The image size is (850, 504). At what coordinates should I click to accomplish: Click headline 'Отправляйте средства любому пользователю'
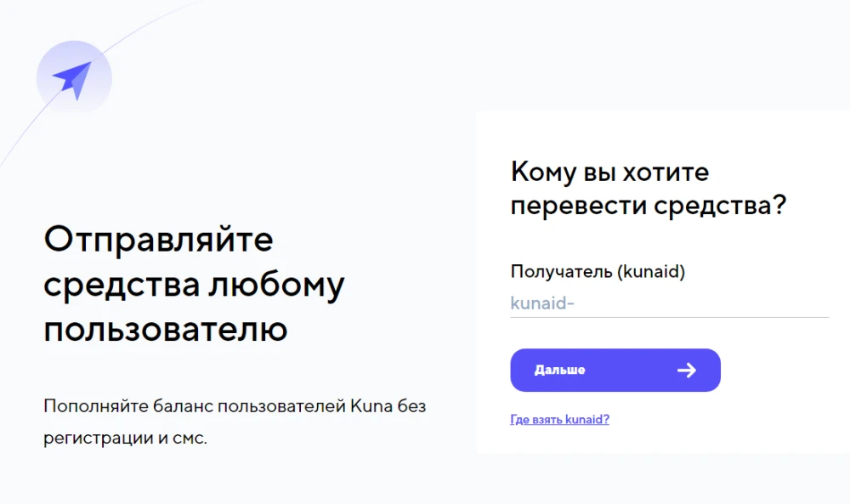click(x=194, y=283)
